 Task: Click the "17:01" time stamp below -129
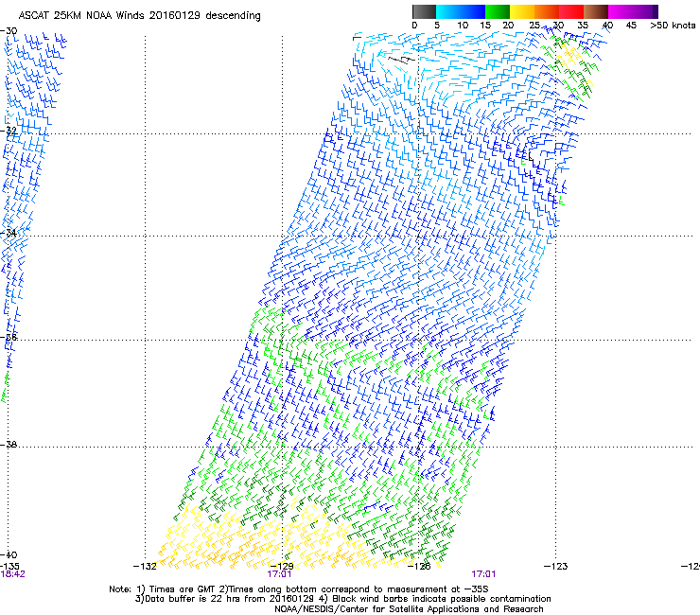pyautogui.click(x=279, y=574)
